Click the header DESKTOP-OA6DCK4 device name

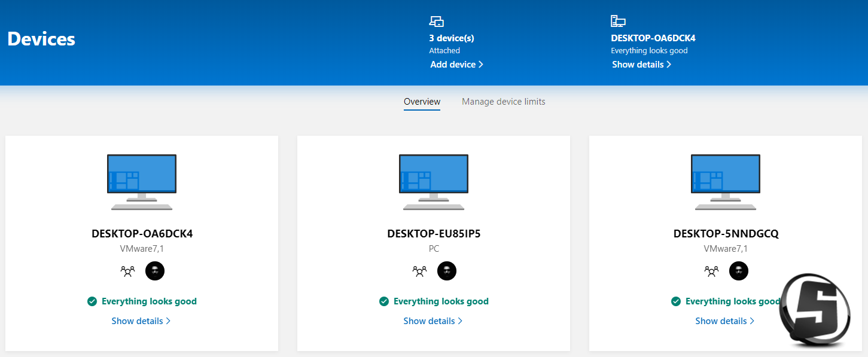coord(653,38)
